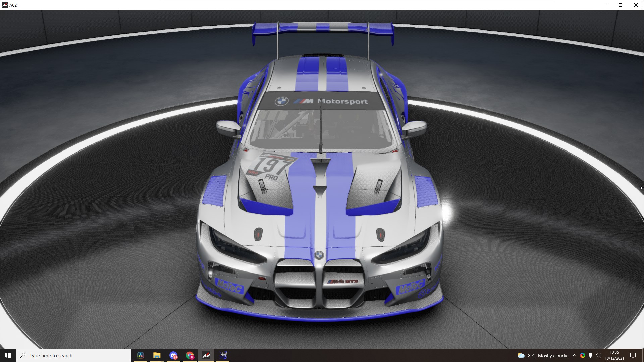Image resolution: width=644 pixels, height=362 pixels.
Task: Open the Action Center notifications
Action: pos(633,355)
